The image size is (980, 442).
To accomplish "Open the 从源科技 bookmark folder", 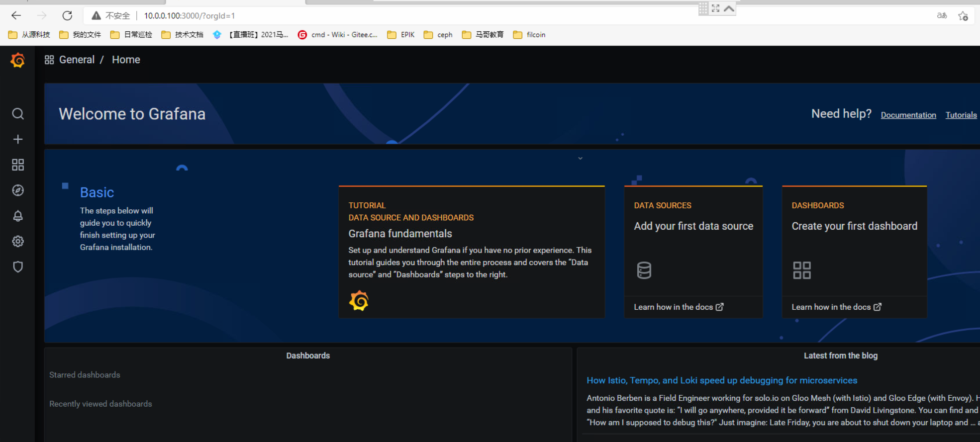I will click(29, 35).
